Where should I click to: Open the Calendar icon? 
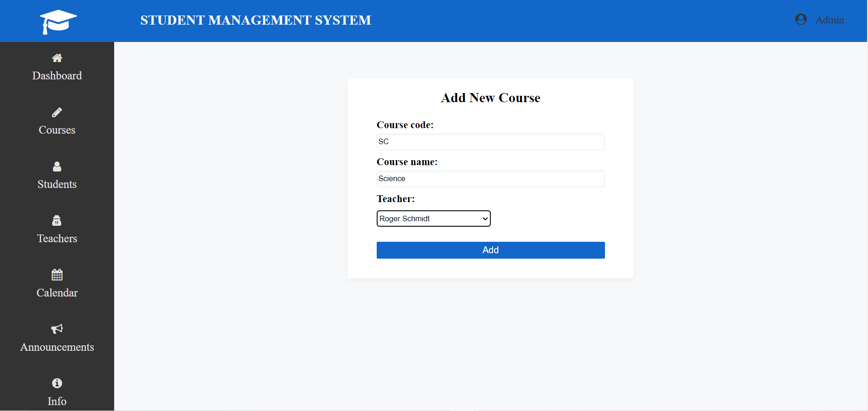tap(57, 274)
